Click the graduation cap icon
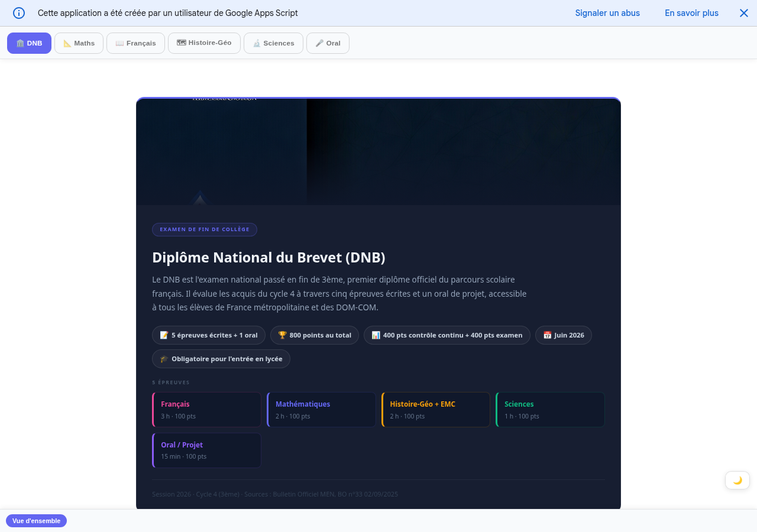Image resolution: width=757 pixels, height=532 pixels. [164, 359]
